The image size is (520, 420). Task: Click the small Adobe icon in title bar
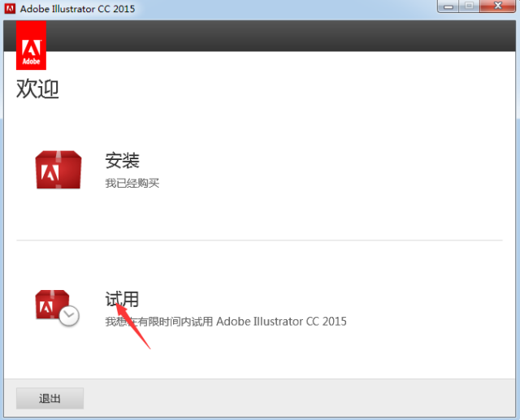pyautogui.click(x=11, y=9)
